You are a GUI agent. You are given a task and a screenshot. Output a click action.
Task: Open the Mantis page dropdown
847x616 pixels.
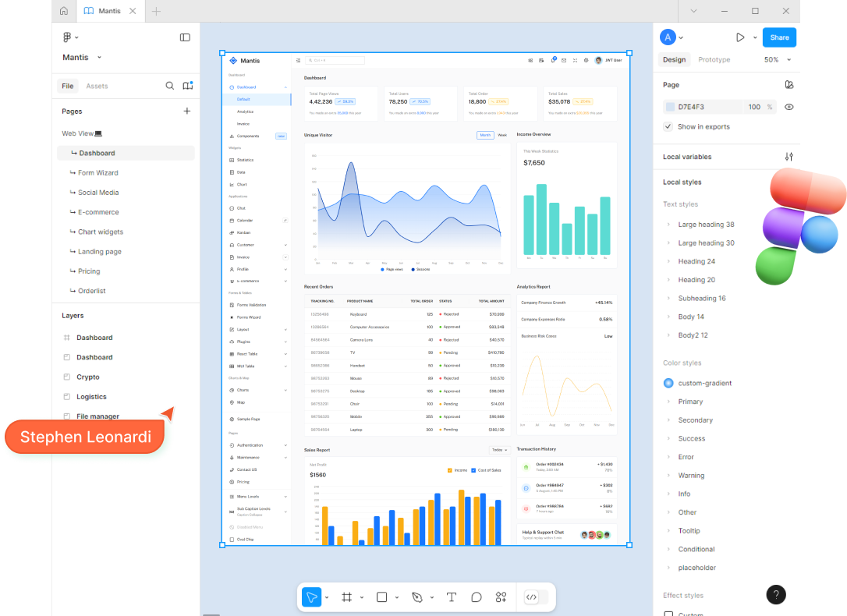coord(81,57)
